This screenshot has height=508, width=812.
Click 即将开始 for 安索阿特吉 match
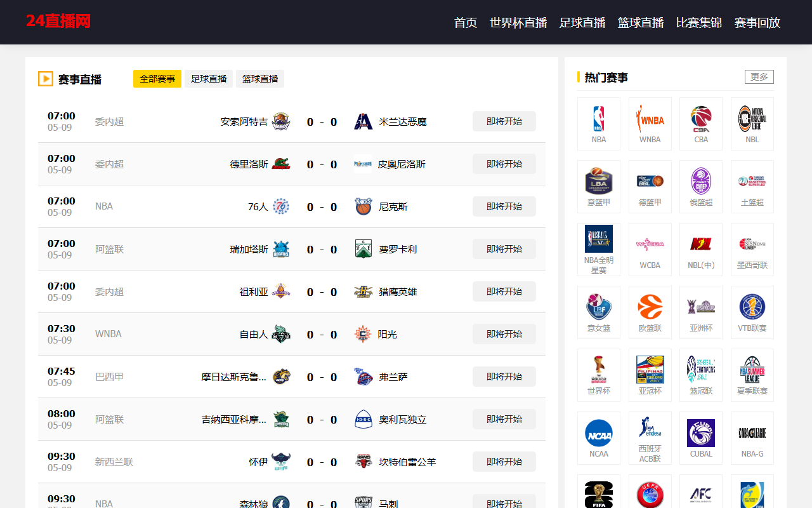click(x=504, y=121)
